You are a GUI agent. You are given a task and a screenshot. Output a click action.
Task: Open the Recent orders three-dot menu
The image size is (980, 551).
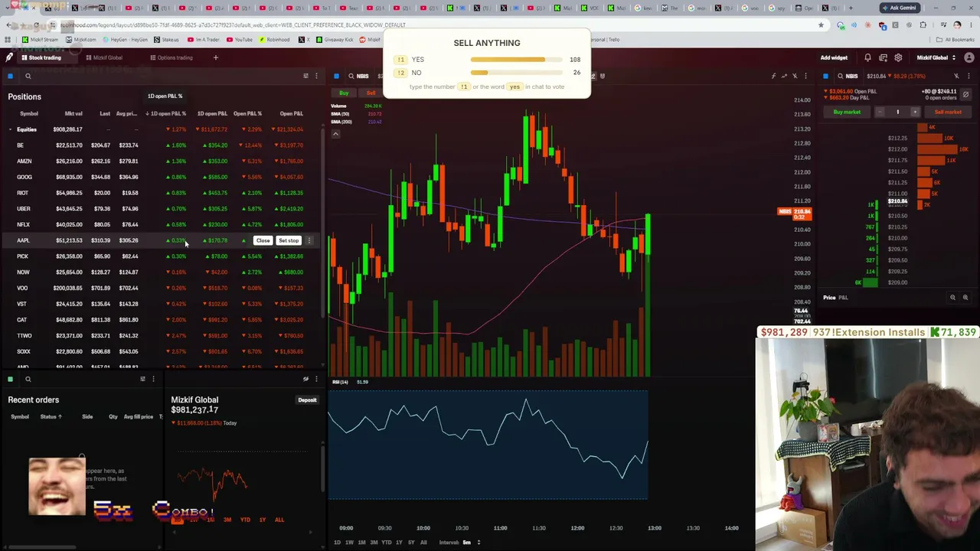point(153,379)
